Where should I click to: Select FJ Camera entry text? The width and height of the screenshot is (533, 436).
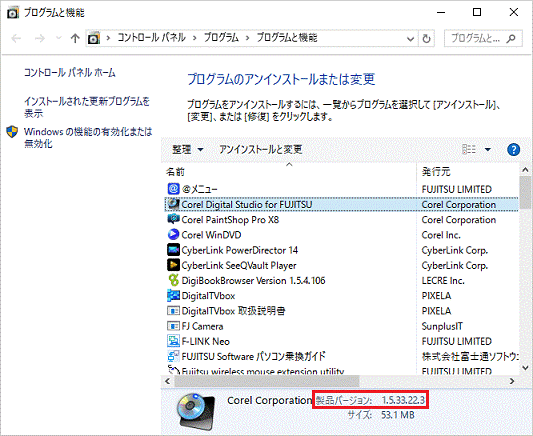pyautogui.click(x=202, y=326)
